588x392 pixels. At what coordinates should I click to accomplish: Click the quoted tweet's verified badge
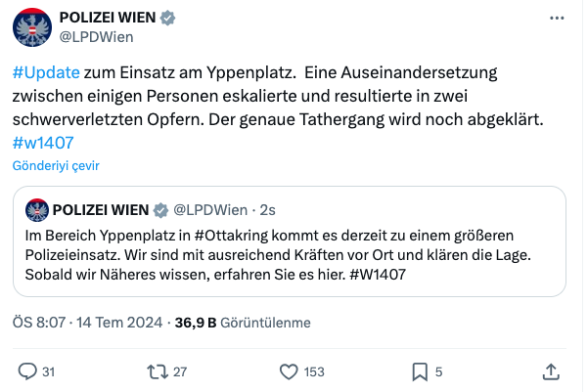(160, 210)
